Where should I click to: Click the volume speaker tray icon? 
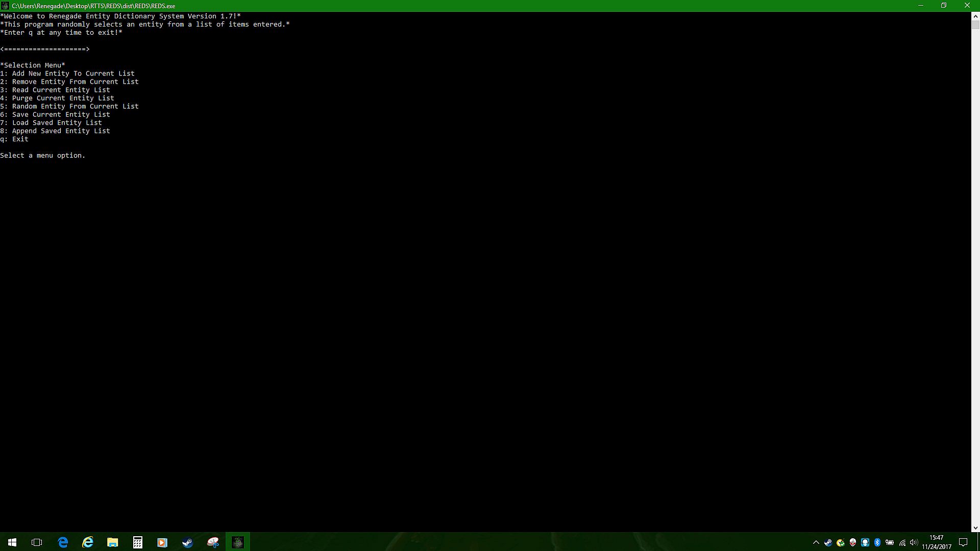[914, 542]
